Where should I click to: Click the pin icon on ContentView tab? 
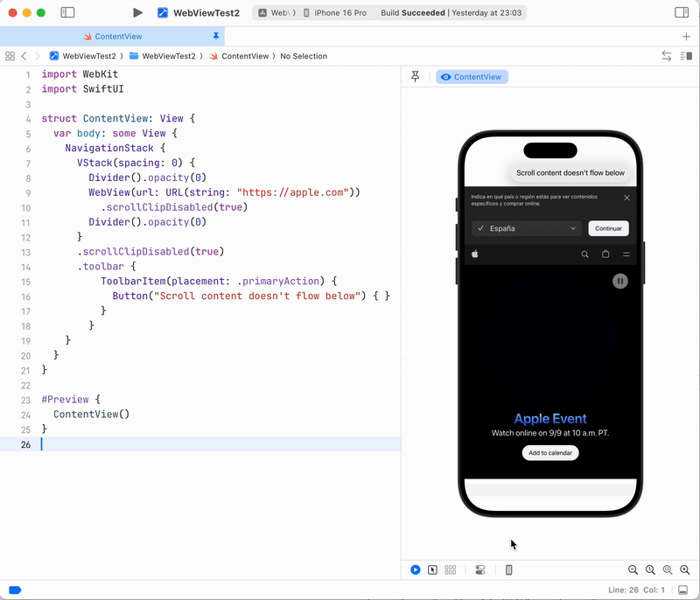pos(216,36)
